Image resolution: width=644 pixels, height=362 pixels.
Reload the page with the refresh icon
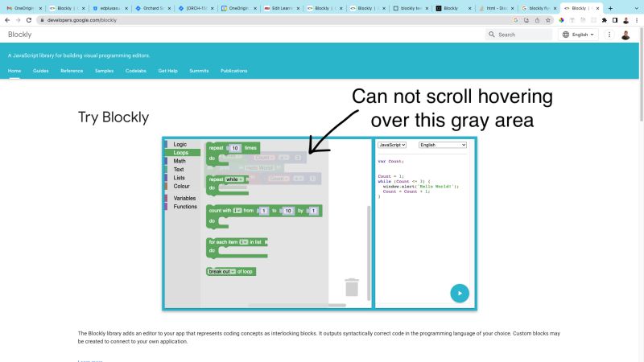point(29,20)
